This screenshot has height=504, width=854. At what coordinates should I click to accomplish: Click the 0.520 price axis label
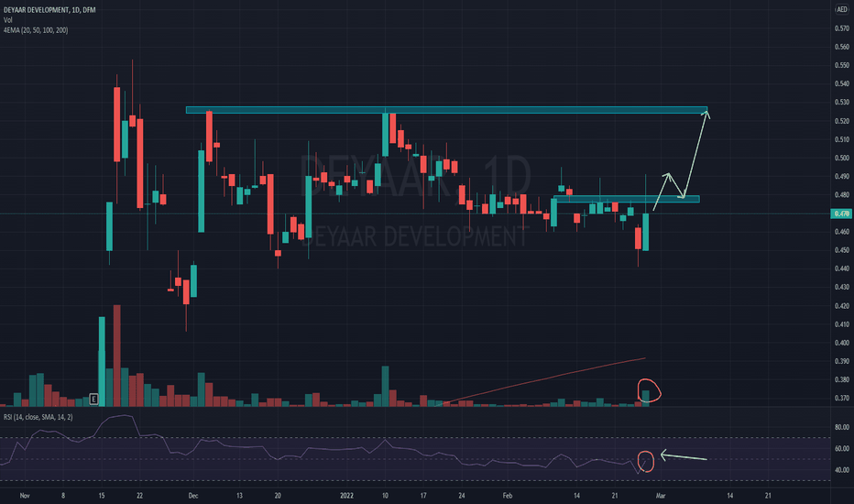tap(842, 121)
